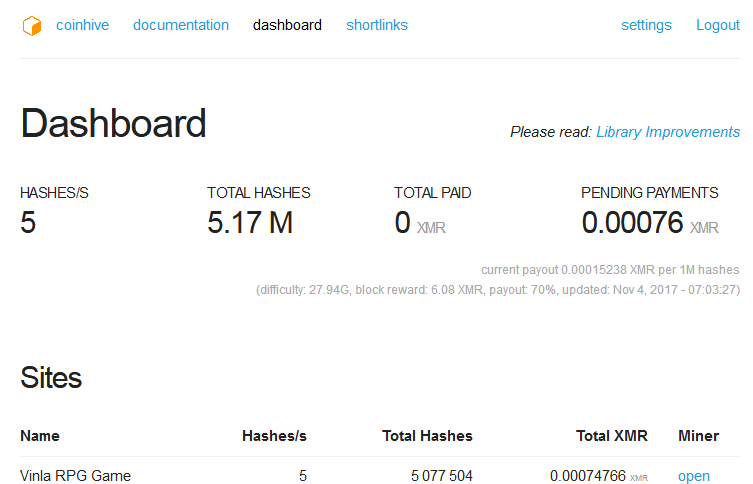Image resolution: width=753 pixels, height=484 pixels.
Task: Click the Hashes/s column header
Action: (274, 436)
